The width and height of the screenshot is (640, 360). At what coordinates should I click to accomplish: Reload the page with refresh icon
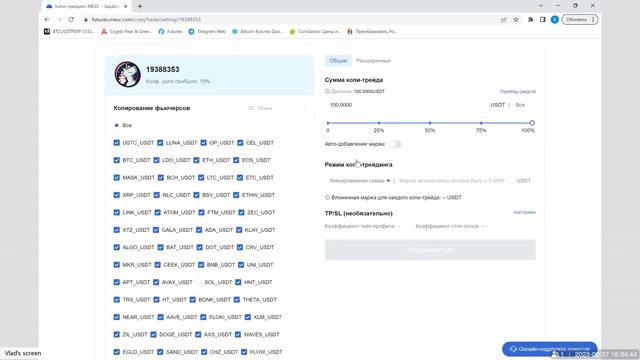pyautogui.click(x=71, y=20)
